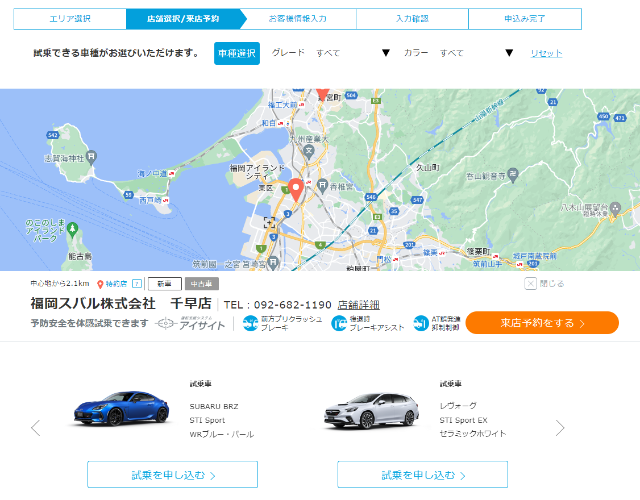The image size is (640, 500).
Task: Click the アイサイト logo
Action: point(191,323)
